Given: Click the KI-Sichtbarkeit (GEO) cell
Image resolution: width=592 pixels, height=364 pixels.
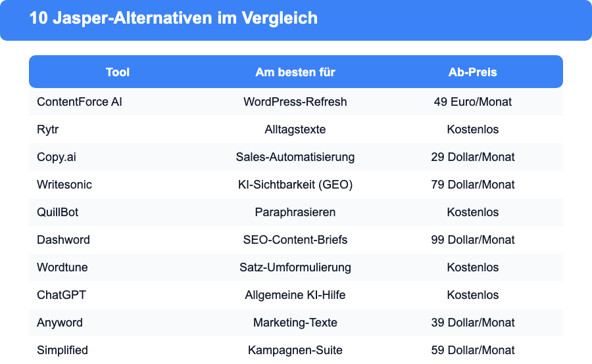Looking at the screenshot, I should coord(295,185).
